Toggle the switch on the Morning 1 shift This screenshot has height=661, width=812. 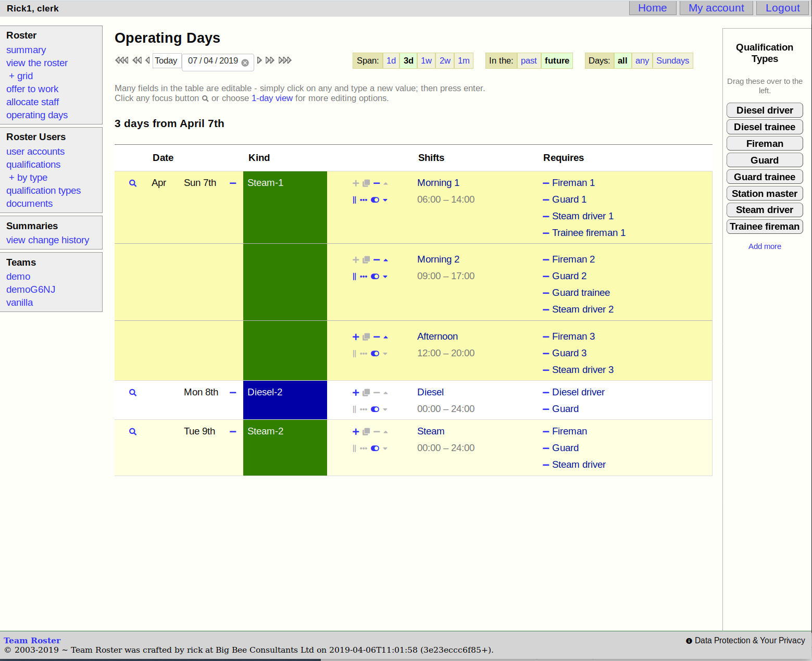point(375,200)
